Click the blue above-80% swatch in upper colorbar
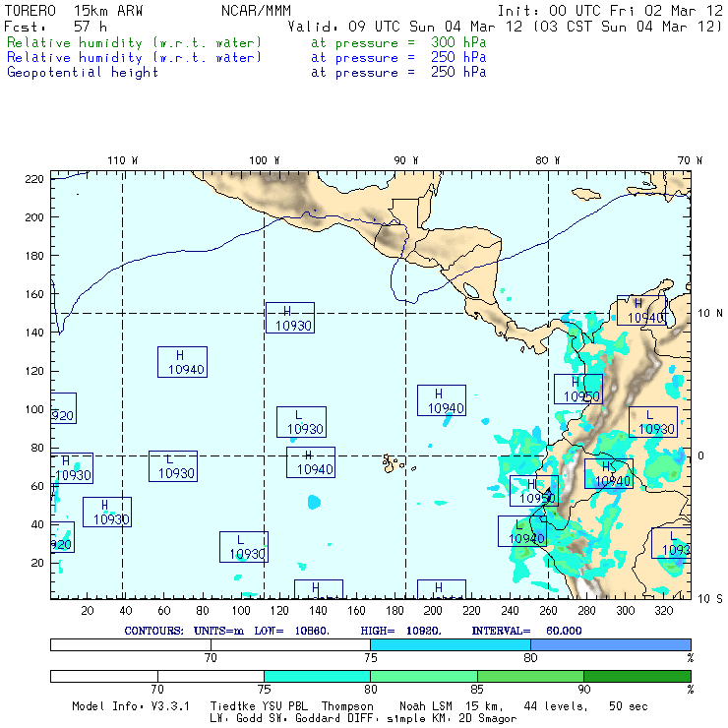The image size is (728, 728). [x=611, y=644]
